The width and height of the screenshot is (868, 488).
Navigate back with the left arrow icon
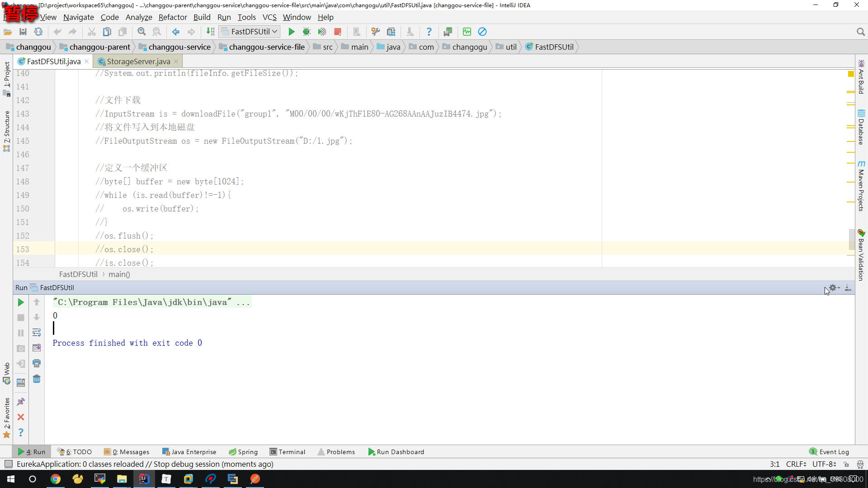point(176,32)
